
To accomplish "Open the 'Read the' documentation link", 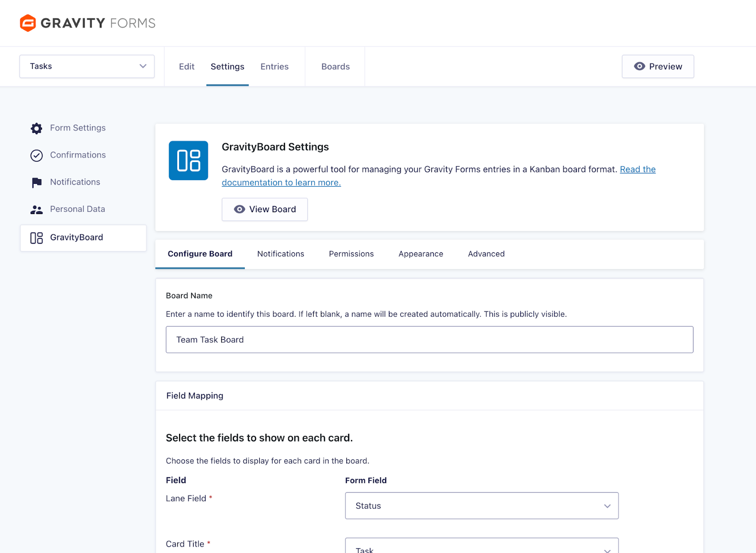I will 637,169.
